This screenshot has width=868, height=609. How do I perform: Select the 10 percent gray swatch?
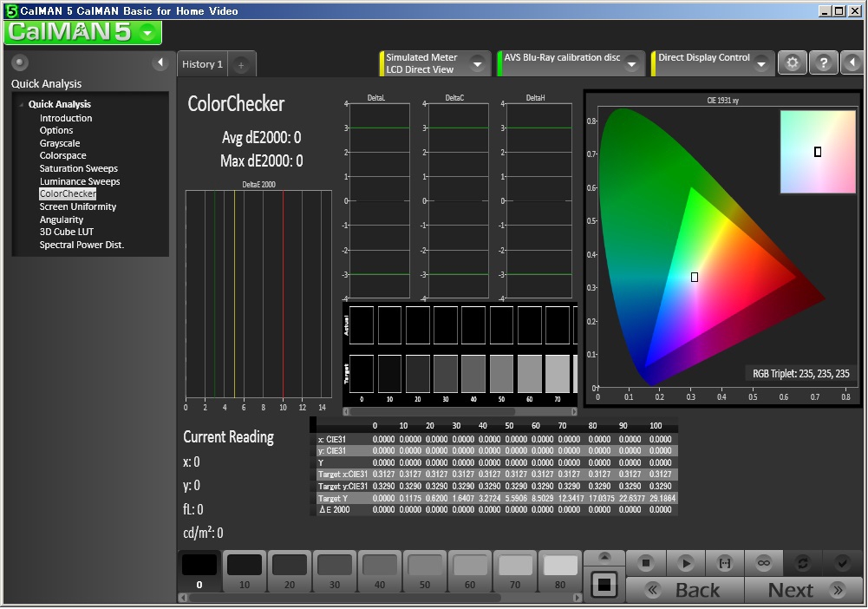pyautogui.click(x=245, y=572)
